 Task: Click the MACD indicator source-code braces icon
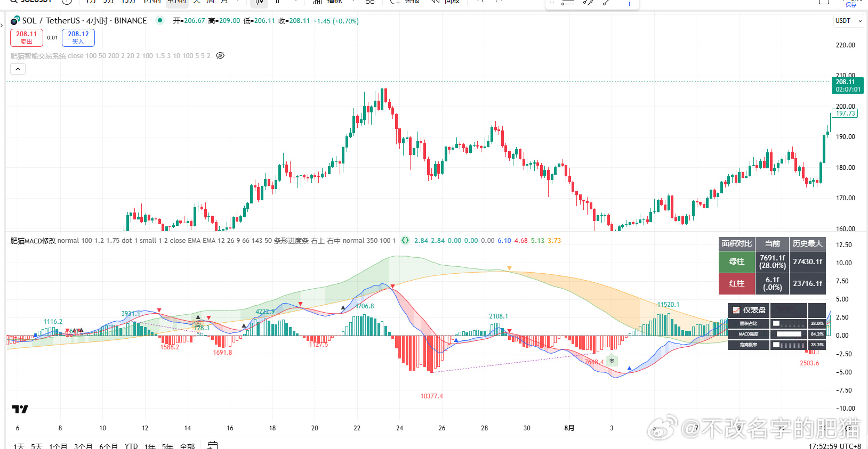point(405,240)
